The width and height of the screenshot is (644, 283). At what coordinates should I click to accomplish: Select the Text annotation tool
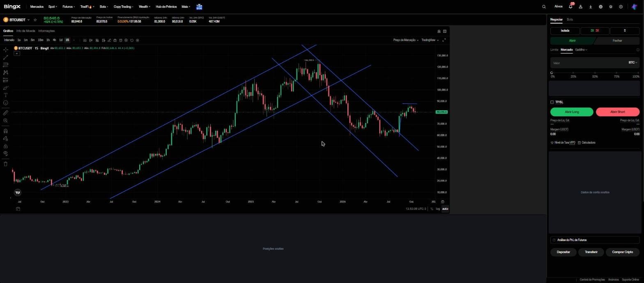click(5, 95)
